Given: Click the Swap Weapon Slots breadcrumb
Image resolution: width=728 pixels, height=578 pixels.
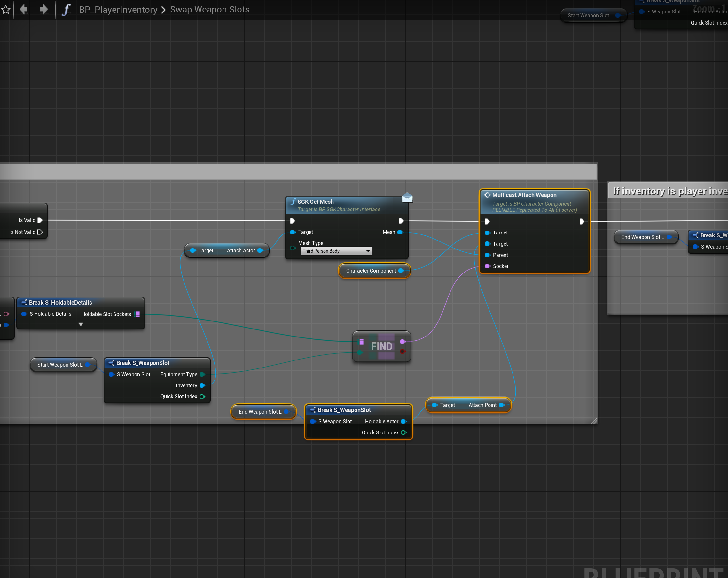Looking at the screenshot, I should [209, 10].
